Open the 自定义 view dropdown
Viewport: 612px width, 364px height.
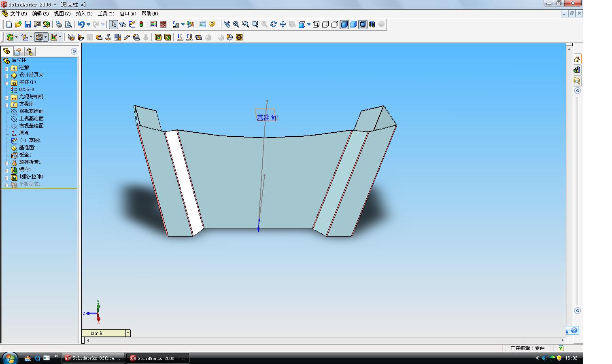click(128, 333)
